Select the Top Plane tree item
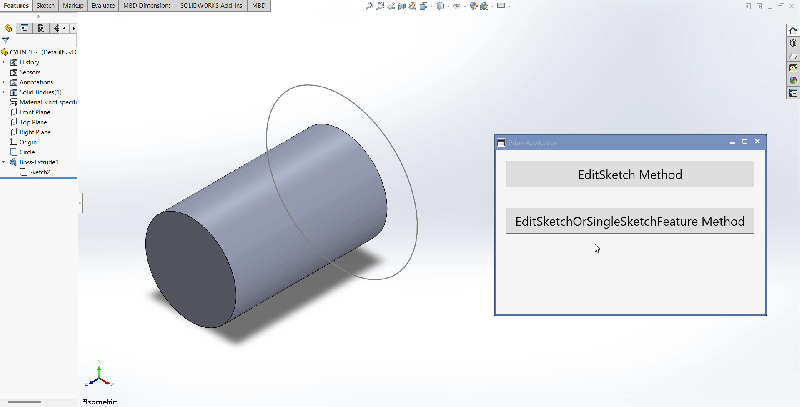Image resolution: width=800 pixels, height=407 pixels. coord(29,122)
